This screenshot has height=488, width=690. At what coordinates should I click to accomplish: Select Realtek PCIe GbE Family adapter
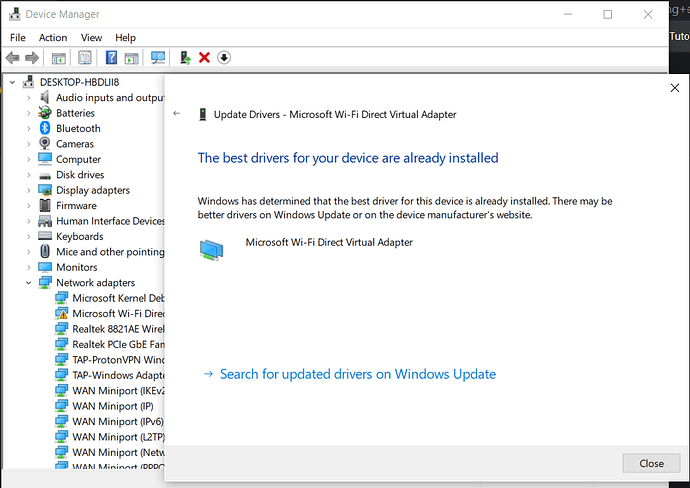(118, 344)
